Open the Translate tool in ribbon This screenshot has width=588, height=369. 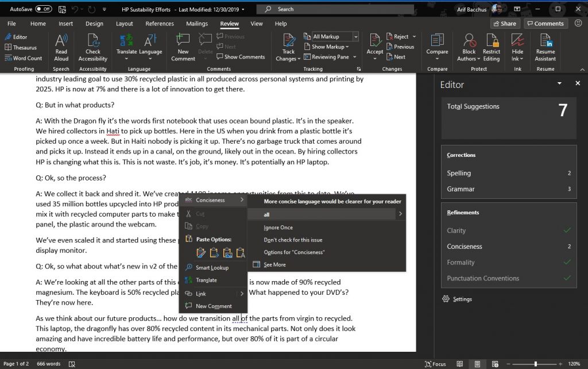pos(126,47)
